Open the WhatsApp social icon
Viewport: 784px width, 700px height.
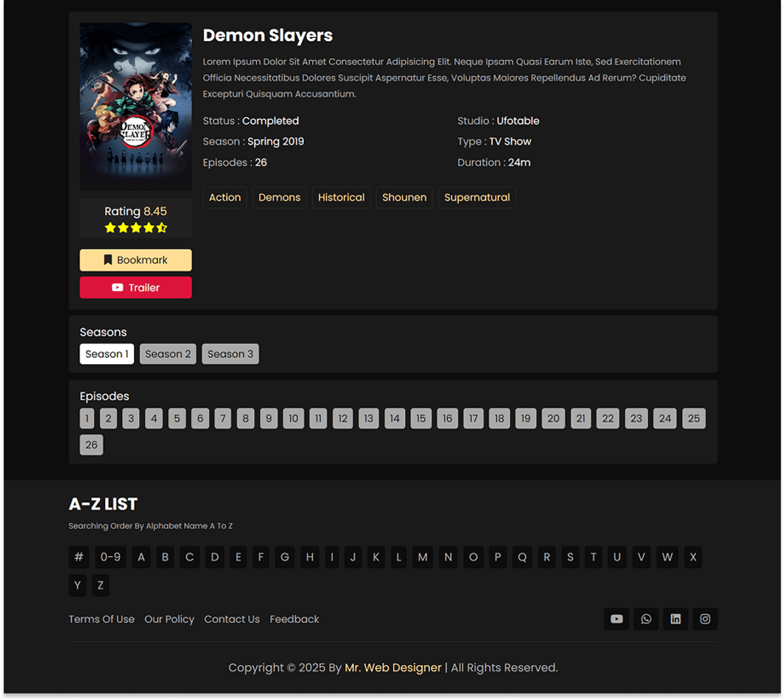tap(646, 619)
